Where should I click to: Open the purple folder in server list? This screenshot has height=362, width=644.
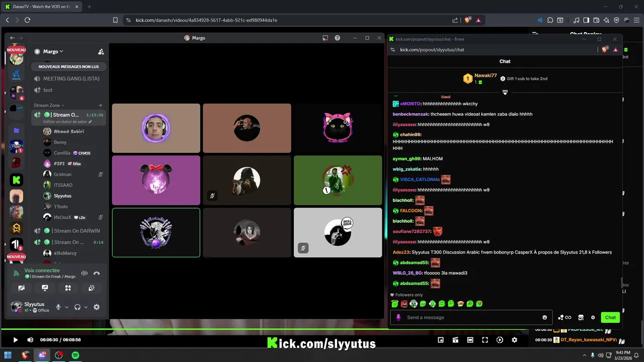[x=16, y=130]
